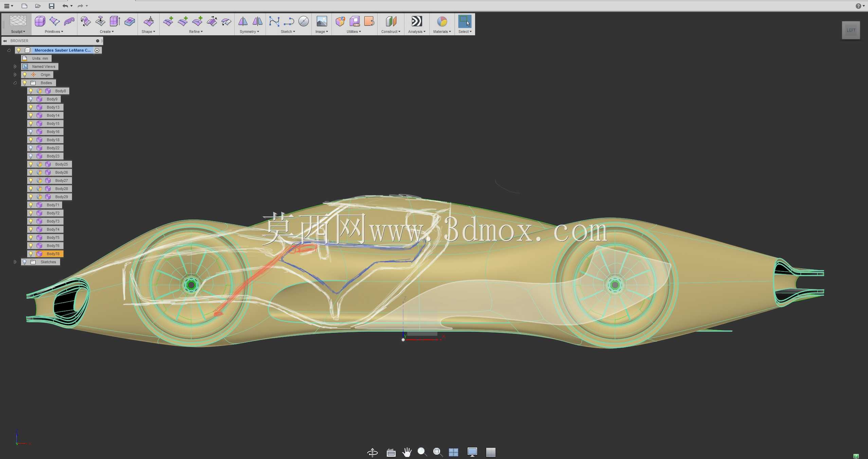
Task: Activate the Pan hand tool
Action: [x=407, y=452]
